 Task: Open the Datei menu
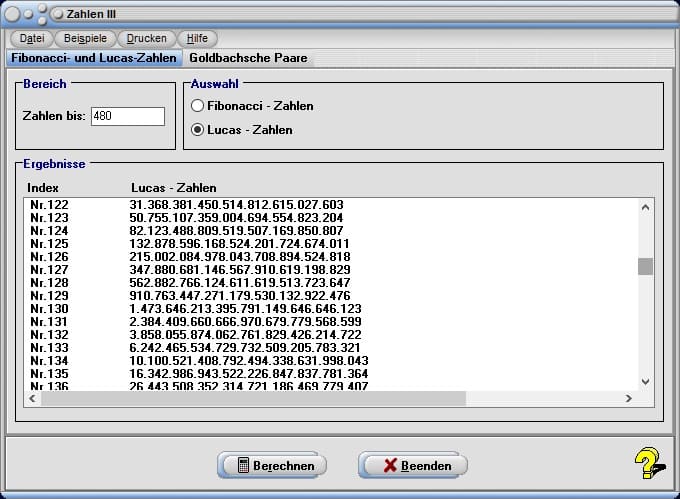tap(32, 39)
